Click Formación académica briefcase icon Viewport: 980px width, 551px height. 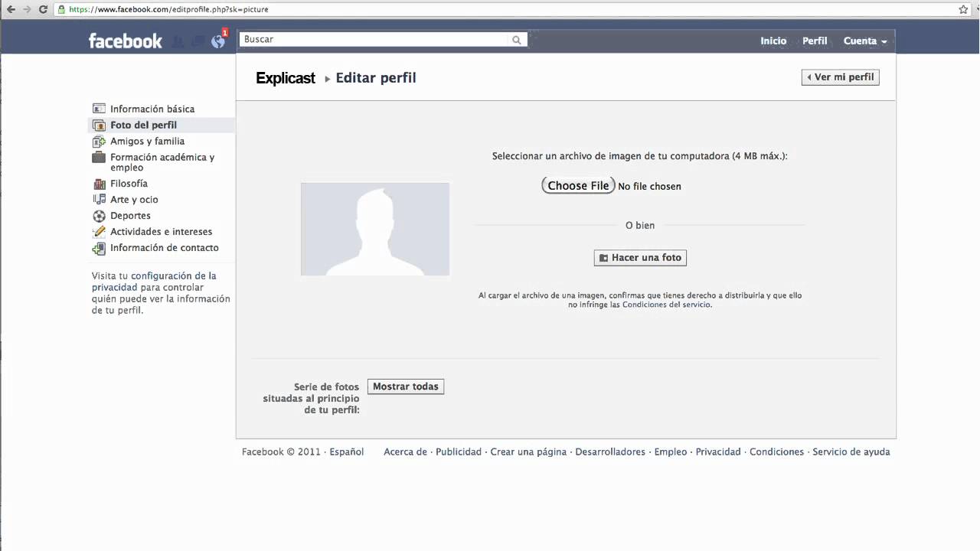tap(99, 157)
